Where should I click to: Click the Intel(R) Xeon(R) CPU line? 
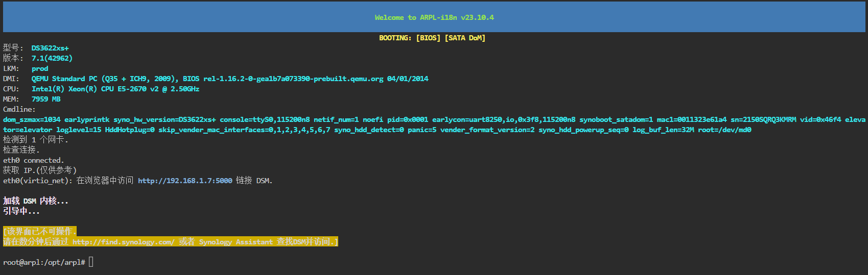115,89
